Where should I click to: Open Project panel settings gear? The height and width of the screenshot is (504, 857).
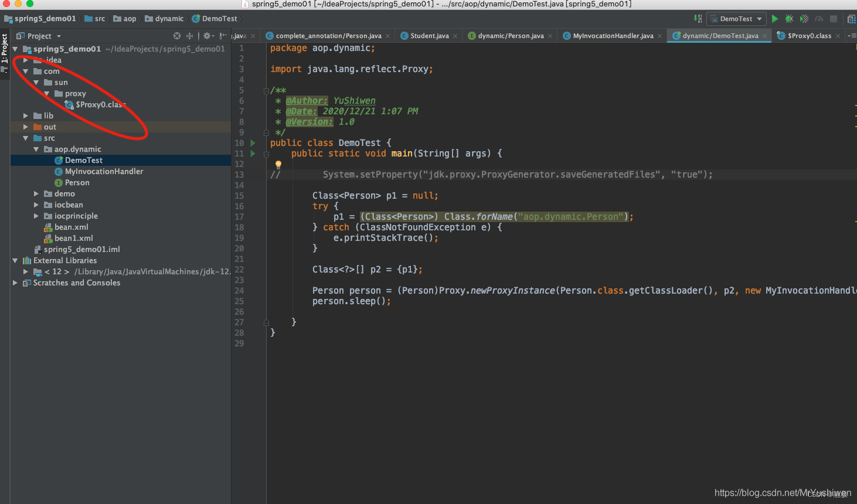pyautogui.click(x=208, y=36)
